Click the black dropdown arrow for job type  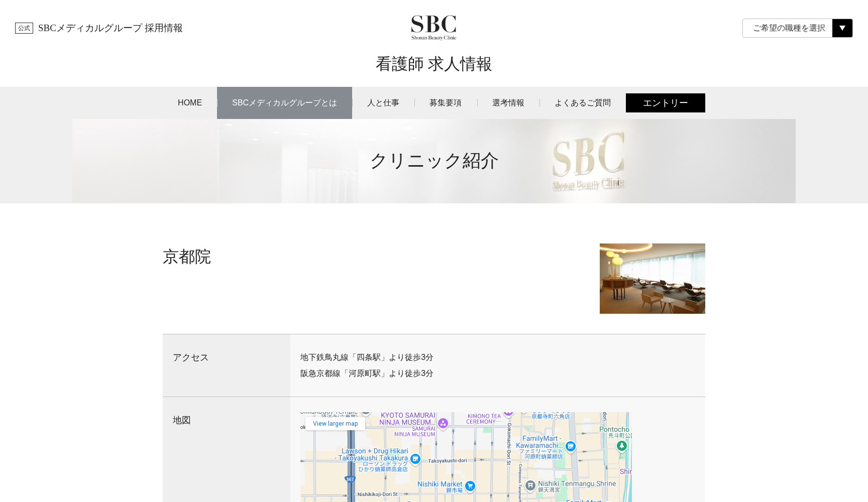(x=842, y=28)
